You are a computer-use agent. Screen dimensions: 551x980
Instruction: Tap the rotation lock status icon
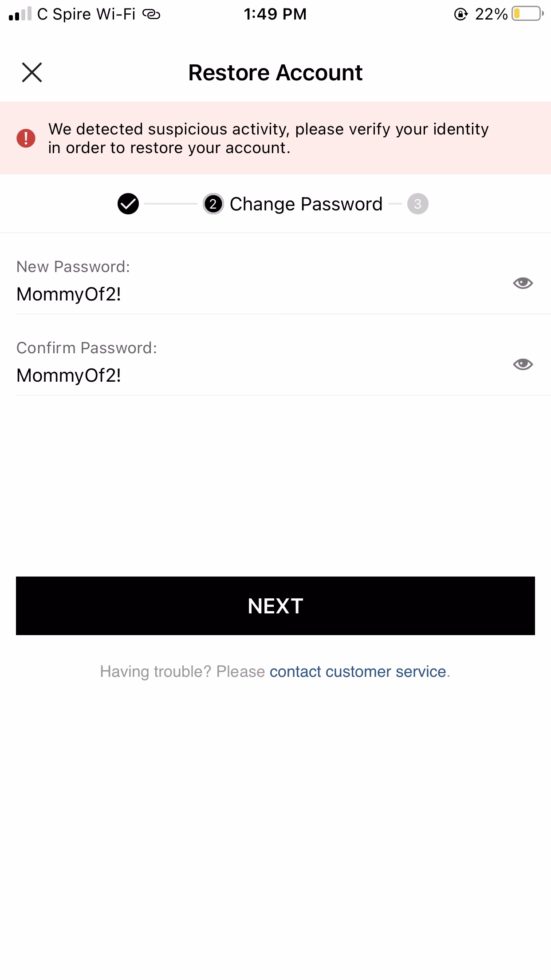(x=461, y=14)
